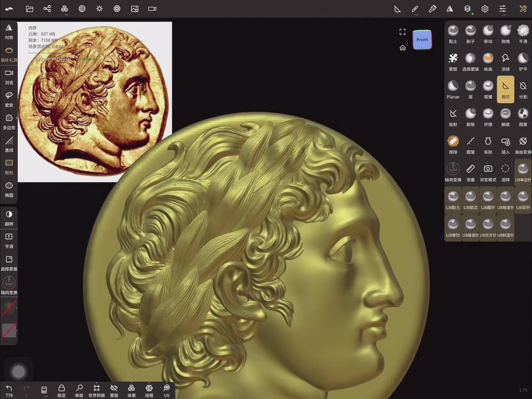Select the 平滑 brush in the tool grid
The image size is (532, 399).
523,34
